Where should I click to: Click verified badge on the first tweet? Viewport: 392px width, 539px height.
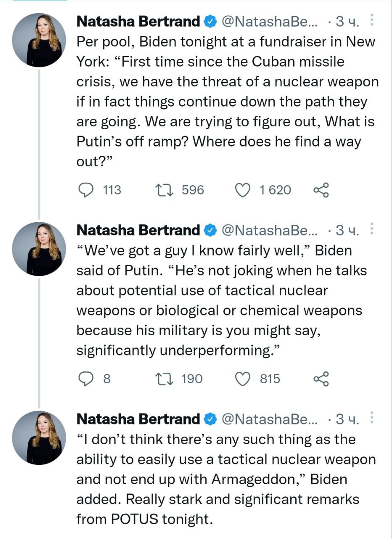(211, 21)
